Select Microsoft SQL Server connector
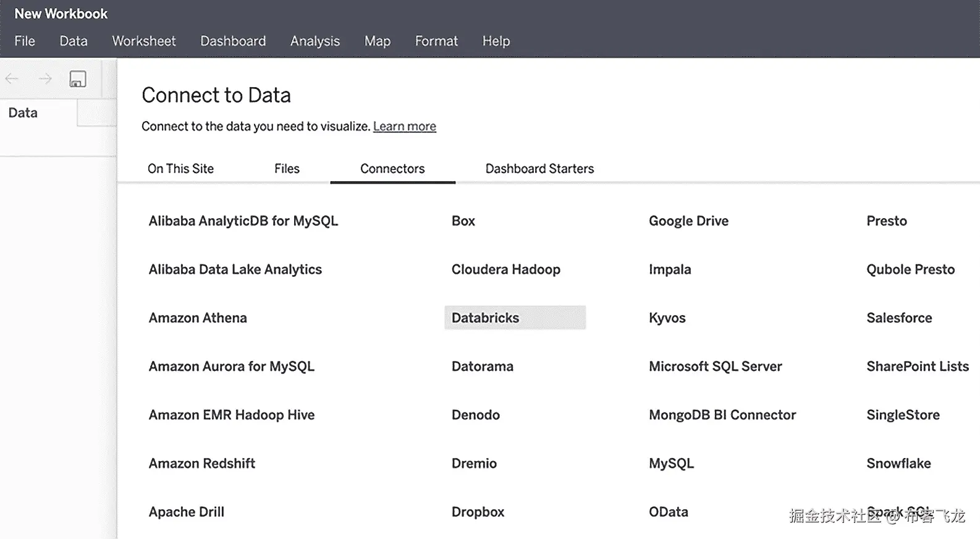Image resolution: width=980 pixels, height=539 pixels. [x=716, y=366]
